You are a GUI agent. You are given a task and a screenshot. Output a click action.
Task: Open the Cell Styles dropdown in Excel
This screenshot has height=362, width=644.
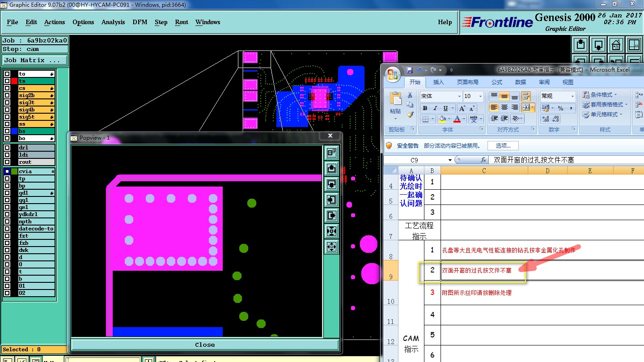[x=602, y=114]
